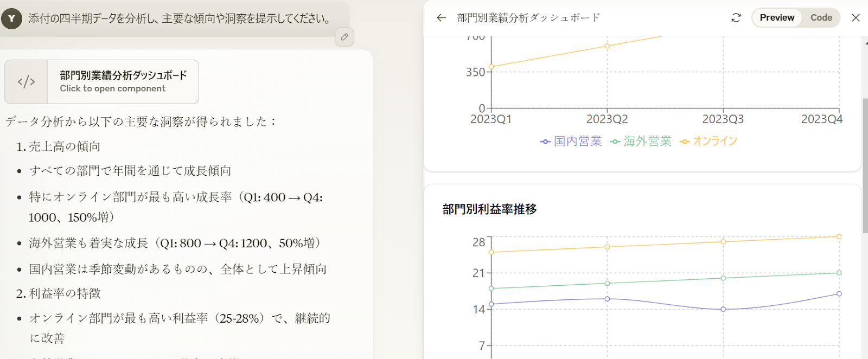Open the 部門別業績分析ダッシュボード component card
The image size is (868, 359).
[x=123, y=81]
